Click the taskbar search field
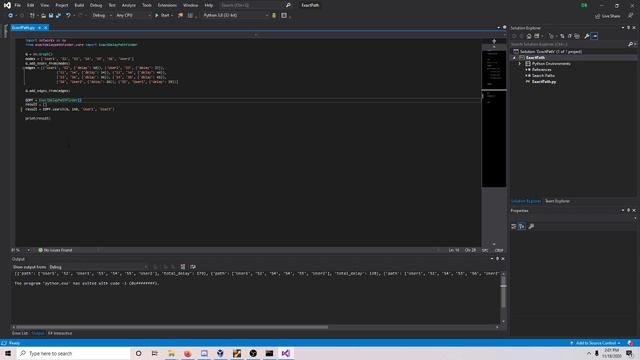Image resolution: width=640 pixels, height=360 pixels. tap(73, 353)
